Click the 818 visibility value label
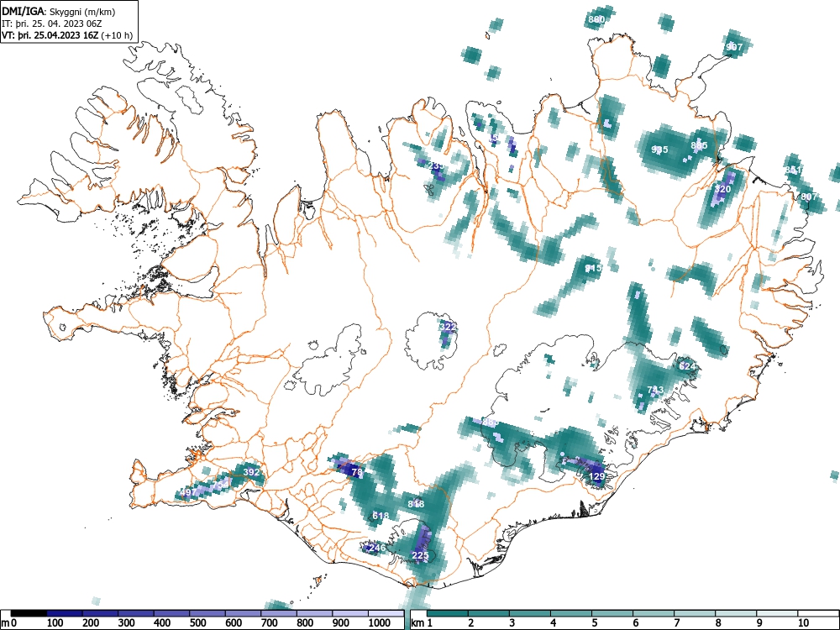The height and width of the screenshot is (630, 840). click(416, 503)
